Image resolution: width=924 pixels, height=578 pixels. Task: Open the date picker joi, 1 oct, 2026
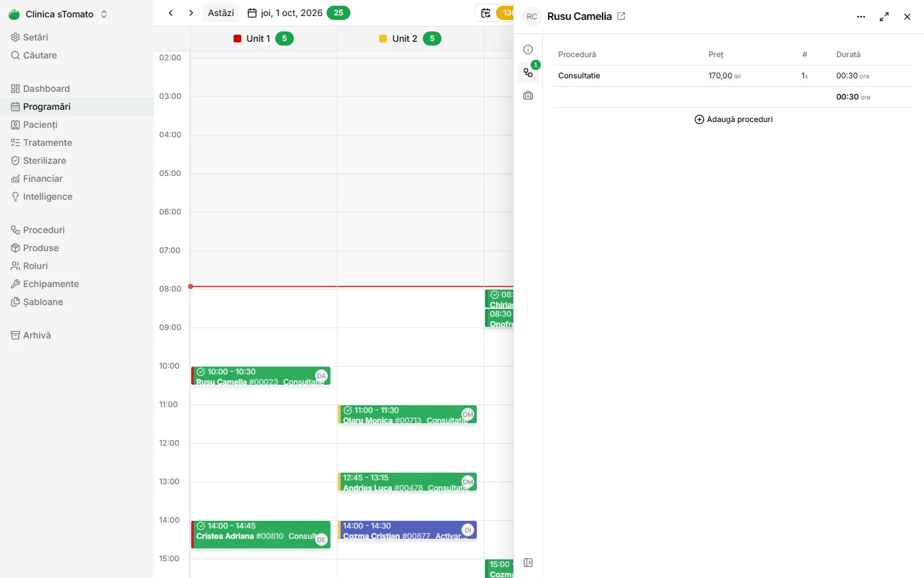click(x=286, y=13)
